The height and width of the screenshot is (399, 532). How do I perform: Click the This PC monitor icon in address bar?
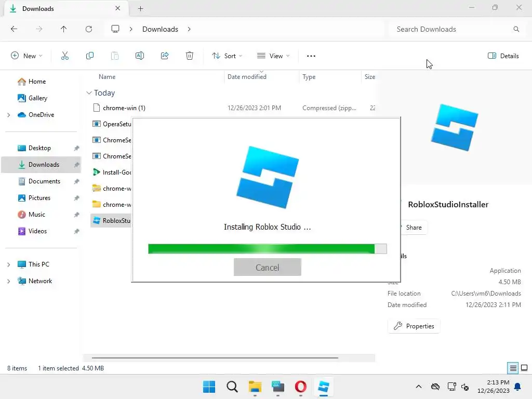coord(115,29)
